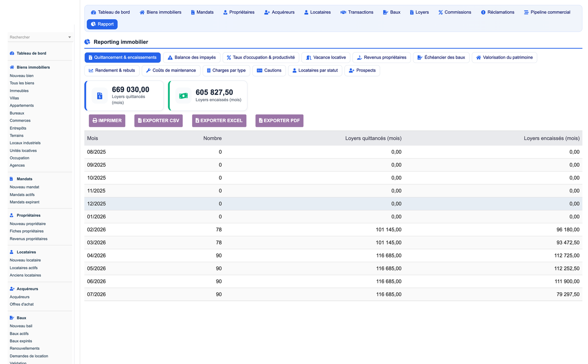Image resolution: width=588 pixels, height=364 pixels.
Task: Open Offres d'achat sidebar link
Action: 22,305
